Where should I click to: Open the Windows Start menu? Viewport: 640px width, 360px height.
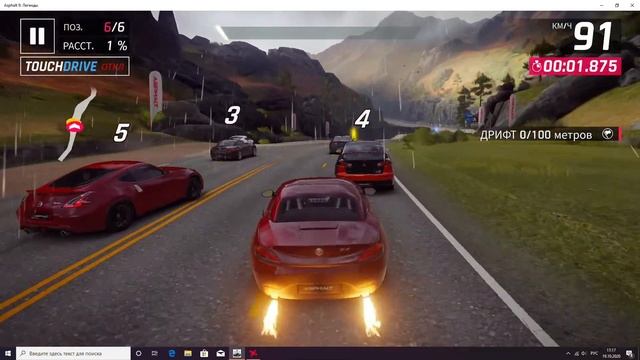pos(7,353)
